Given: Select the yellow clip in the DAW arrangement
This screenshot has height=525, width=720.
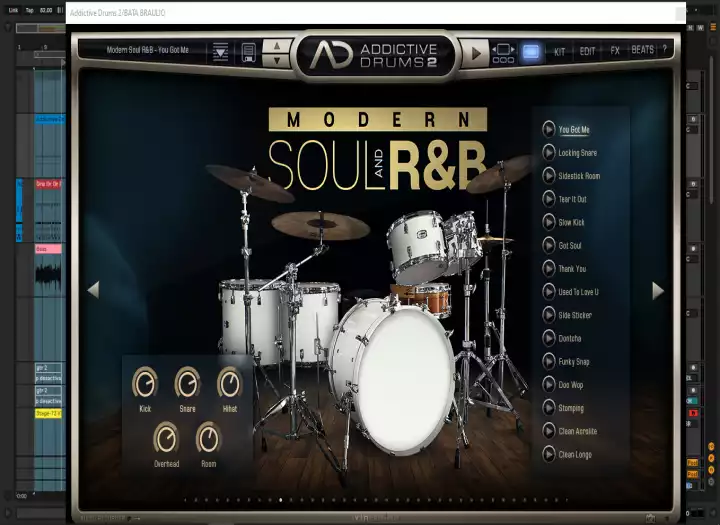Looking at the screenshot, I should tap(48, 413).
